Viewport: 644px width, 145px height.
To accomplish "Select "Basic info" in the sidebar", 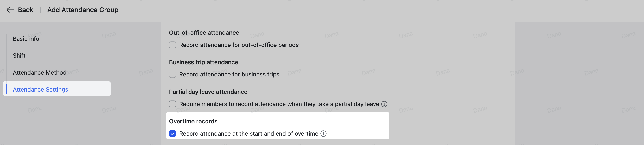I will pyautogui.click(x=26, y=39).
